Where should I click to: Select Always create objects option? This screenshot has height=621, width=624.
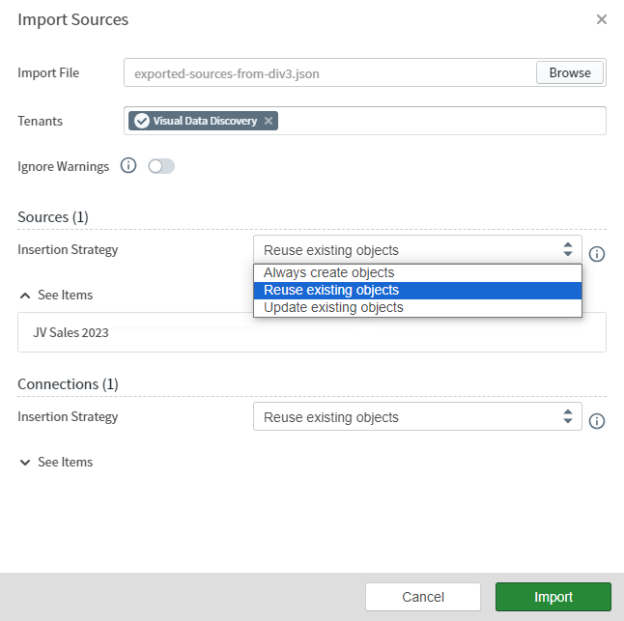(x=329, y=273)
